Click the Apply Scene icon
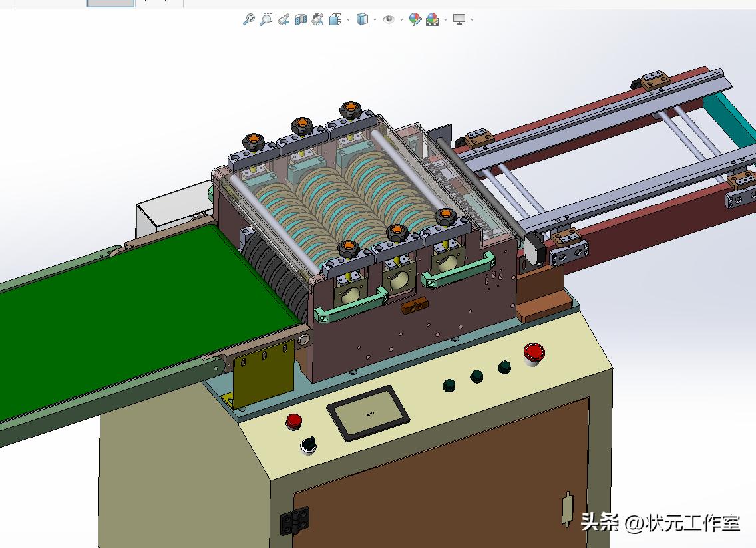The image size is (756, 548). [x=431, y=19]
